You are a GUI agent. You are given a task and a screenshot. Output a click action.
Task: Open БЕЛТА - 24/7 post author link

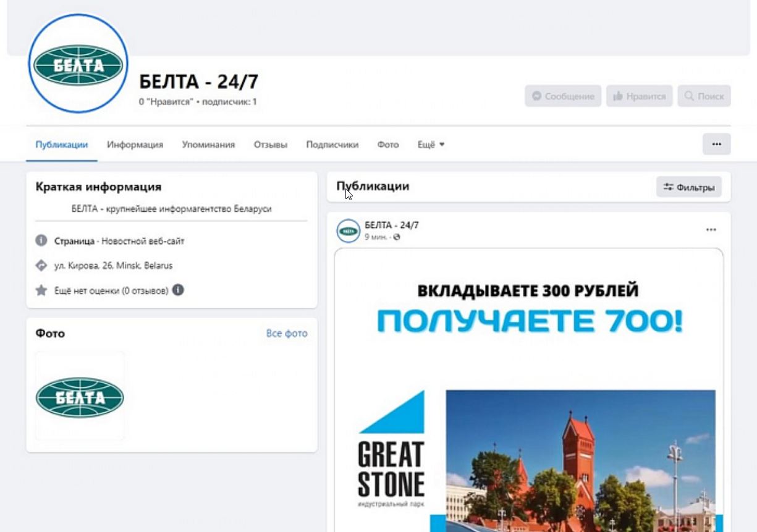392,225
